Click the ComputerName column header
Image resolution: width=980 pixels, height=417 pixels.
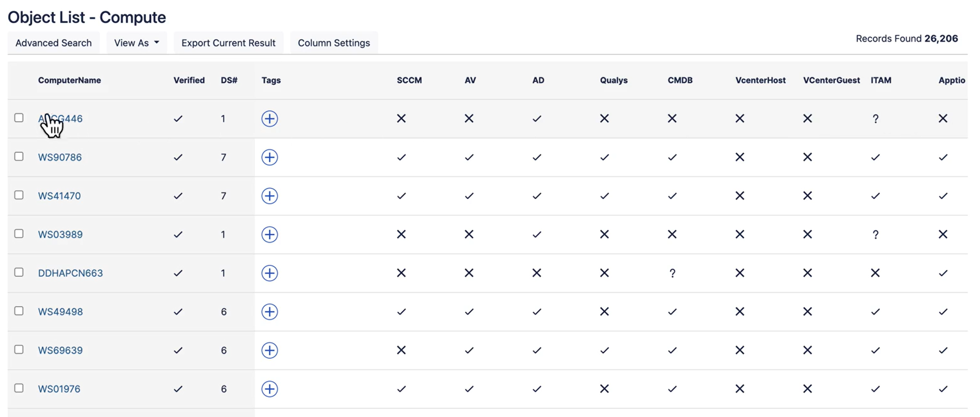[69, 80]
